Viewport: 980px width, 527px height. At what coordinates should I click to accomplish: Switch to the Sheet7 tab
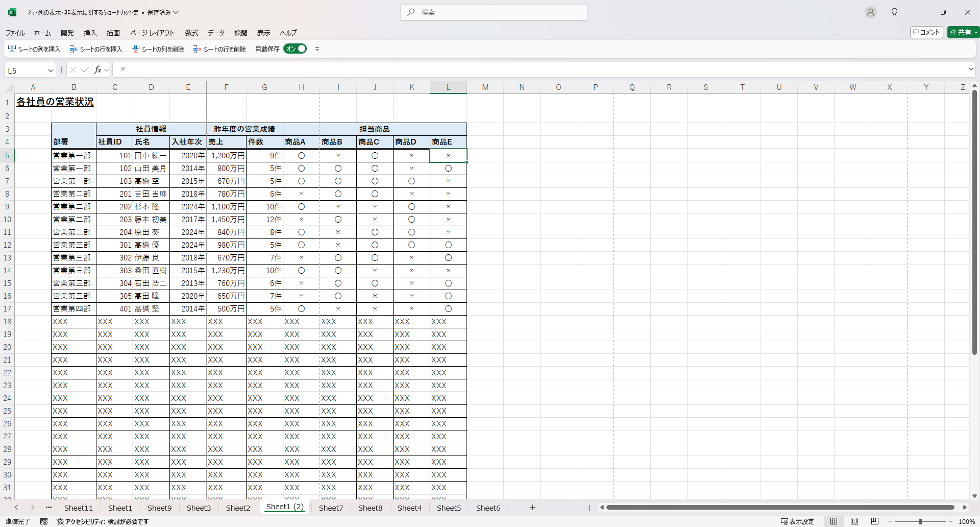pos(331,508)
